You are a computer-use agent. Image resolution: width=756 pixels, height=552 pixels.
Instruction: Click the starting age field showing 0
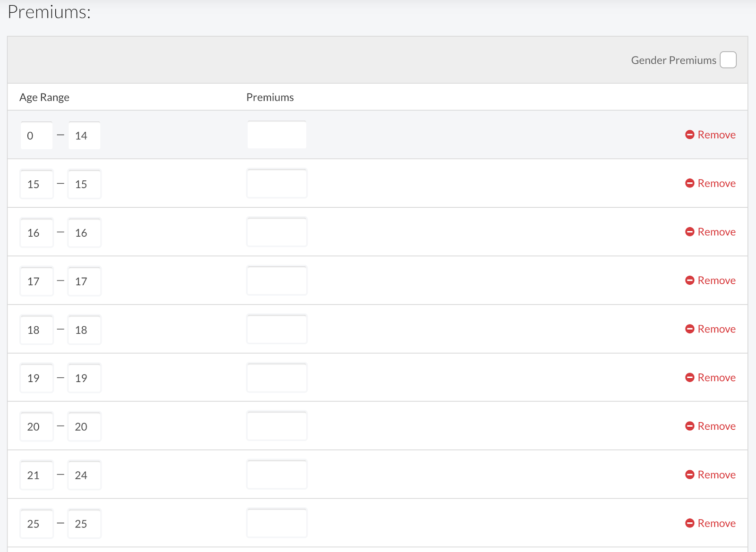coord(36,136)
